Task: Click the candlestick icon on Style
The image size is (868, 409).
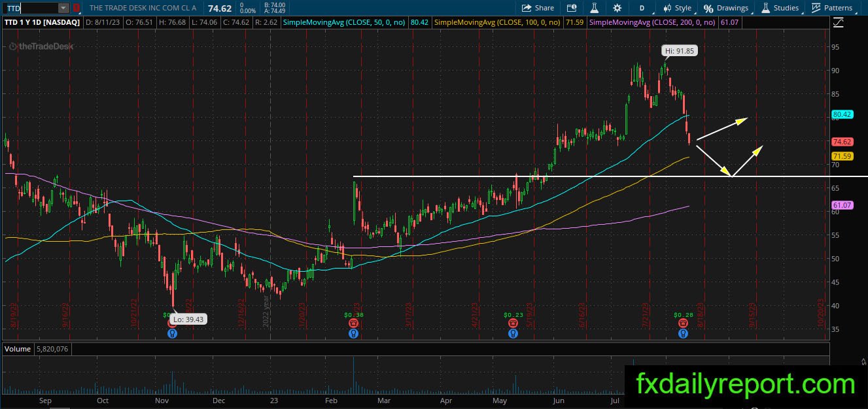Action: click(x=667, y=8)
